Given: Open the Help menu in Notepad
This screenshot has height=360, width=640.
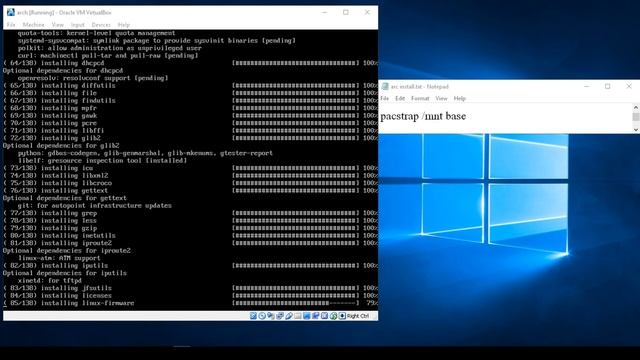Looking at the screenshot, I should [460, 98].
